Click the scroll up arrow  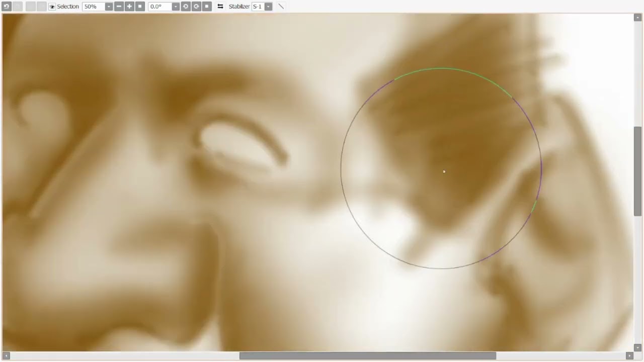point(637,18)
